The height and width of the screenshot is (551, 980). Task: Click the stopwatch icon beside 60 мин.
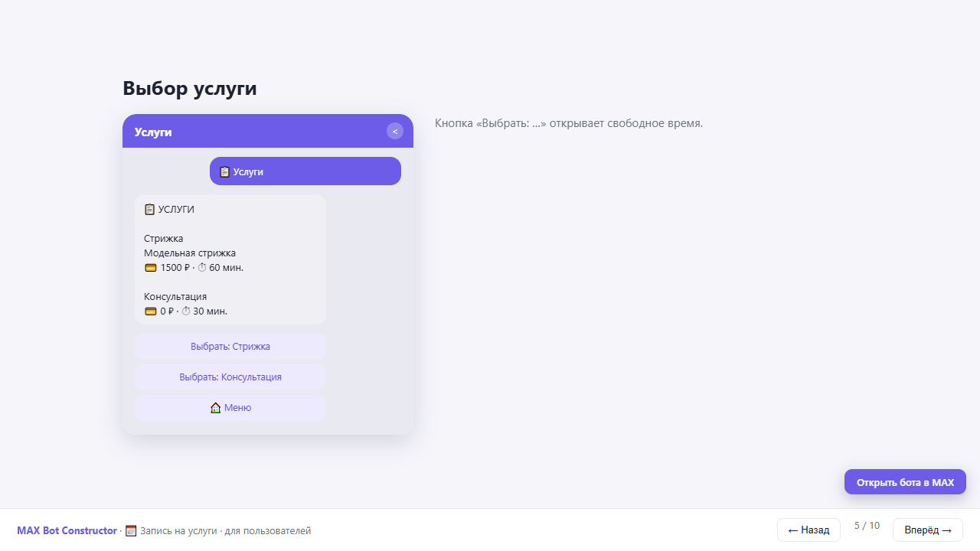coord(202,268)
